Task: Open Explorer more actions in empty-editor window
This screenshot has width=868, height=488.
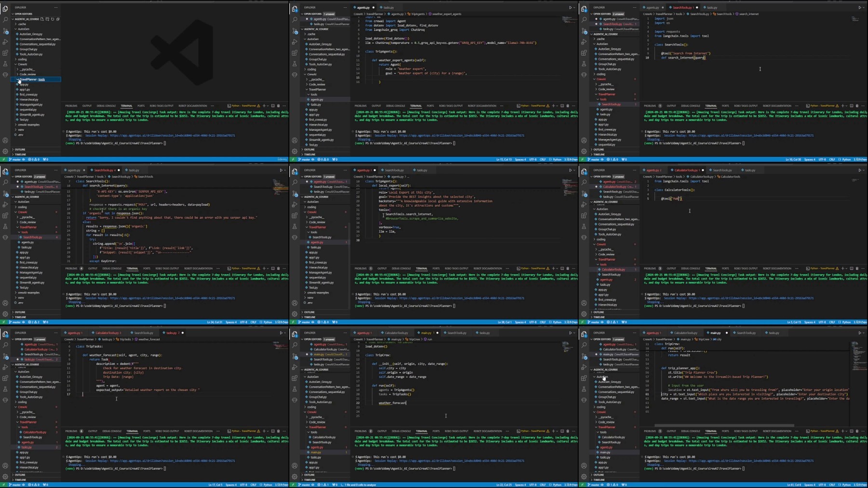Action: [56, 8]
